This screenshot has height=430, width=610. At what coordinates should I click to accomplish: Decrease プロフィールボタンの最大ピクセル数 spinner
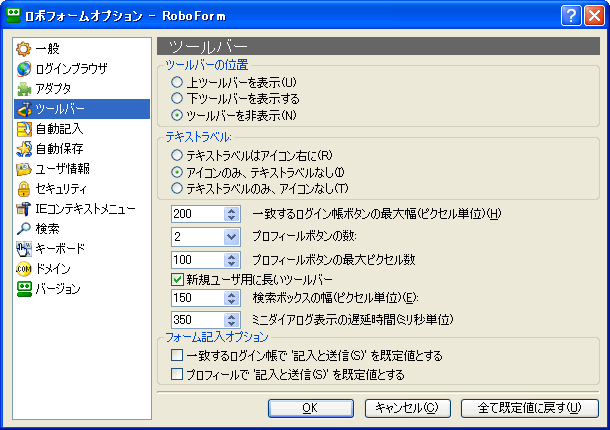click(x=231, y=263)
